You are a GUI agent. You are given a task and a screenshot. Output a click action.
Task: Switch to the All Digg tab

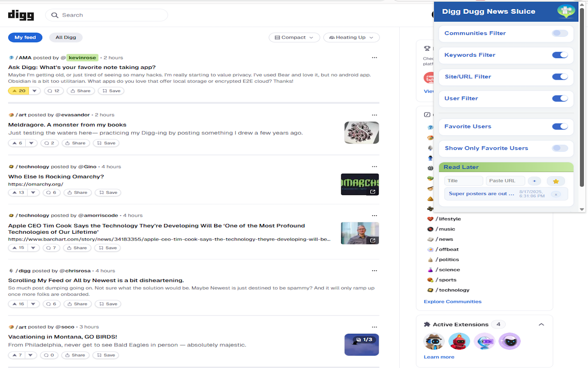66,37
